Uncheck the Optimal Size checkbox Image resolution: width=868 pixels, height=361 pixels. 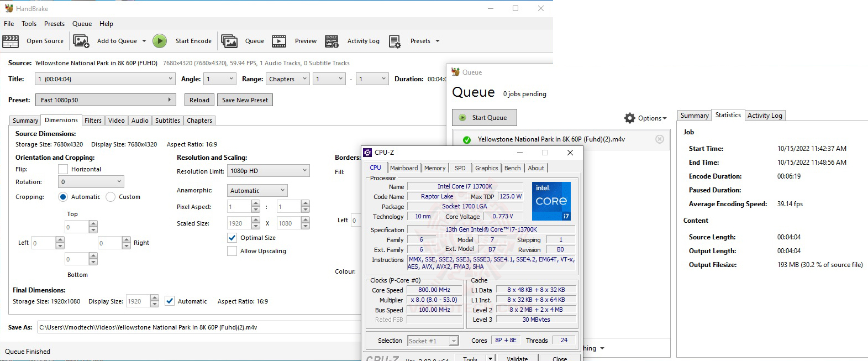[232, 238]
